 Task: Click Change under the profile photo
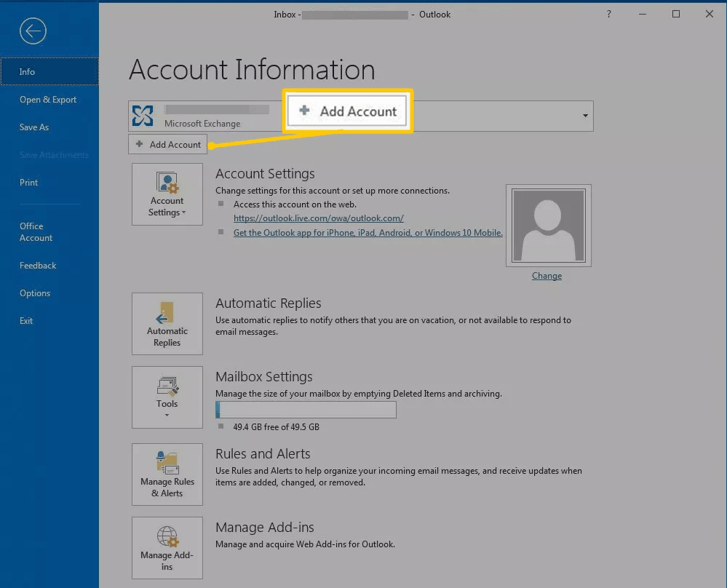click(x=547, y=276)
